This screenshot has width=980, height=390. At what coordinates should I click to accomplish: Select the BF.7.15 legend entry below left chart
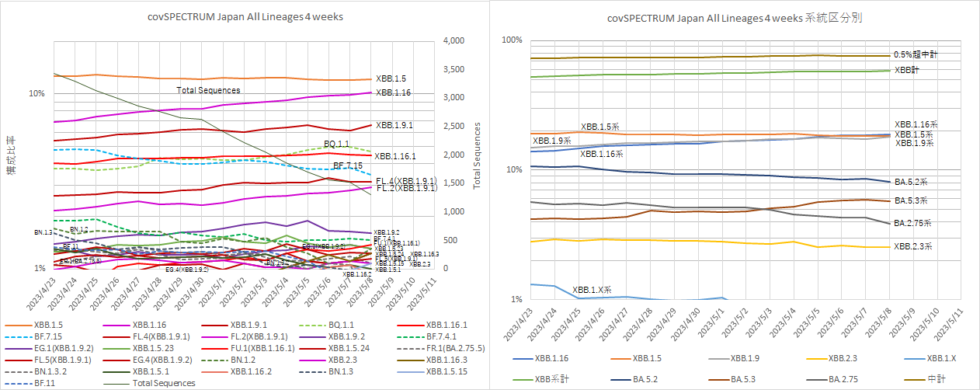point(50,337)
